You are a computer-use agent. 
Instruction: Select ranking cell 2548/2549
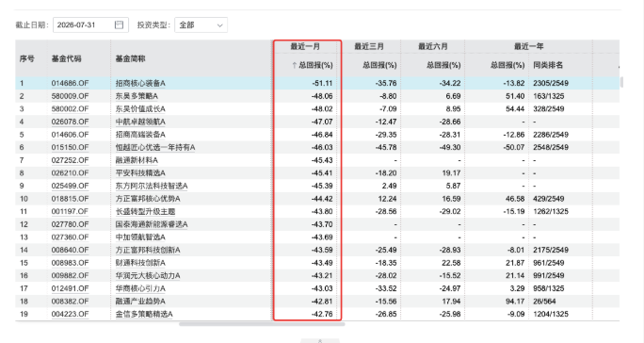point(551,147)
